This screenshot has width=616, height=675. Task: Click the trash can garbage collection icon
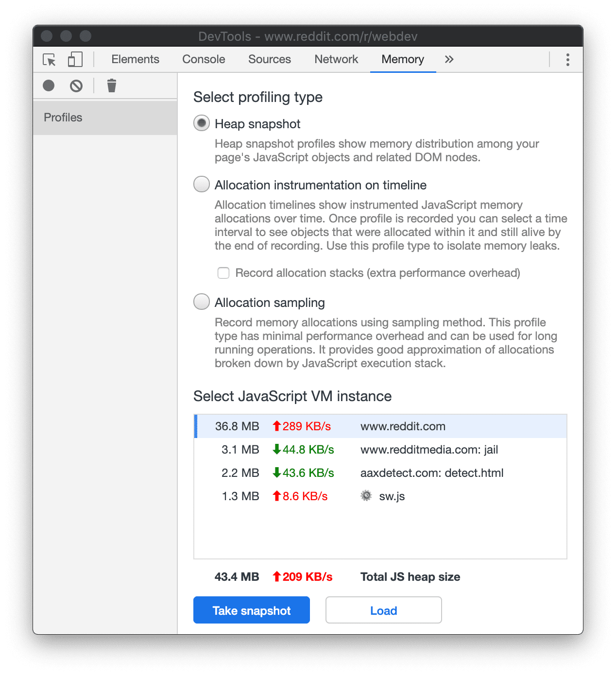pyautogui.click(x=112, y=86)
